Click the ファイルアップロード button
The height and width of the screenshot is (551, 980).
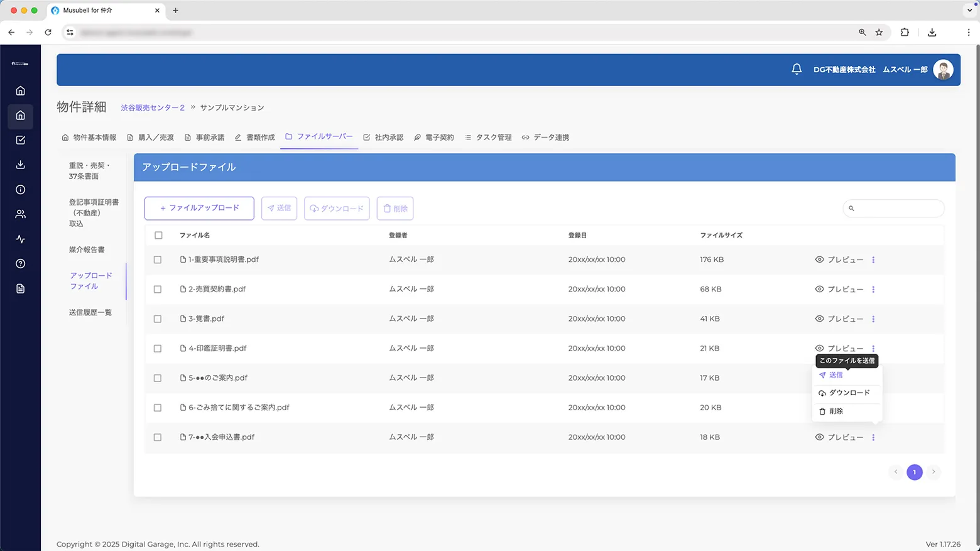199,209
